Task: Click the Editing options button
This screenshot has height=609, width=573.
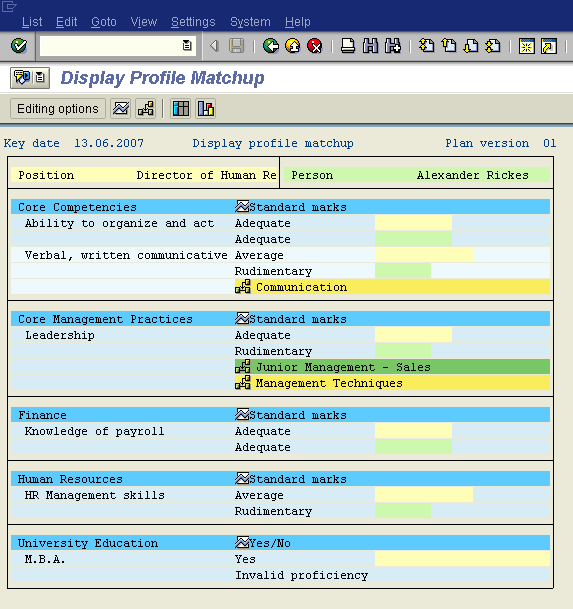Action: pos(57,108)
